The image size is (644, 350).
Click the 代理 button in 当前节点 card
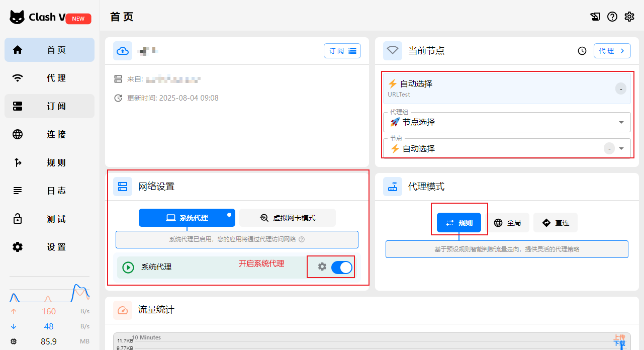click(x=612, y=51)
